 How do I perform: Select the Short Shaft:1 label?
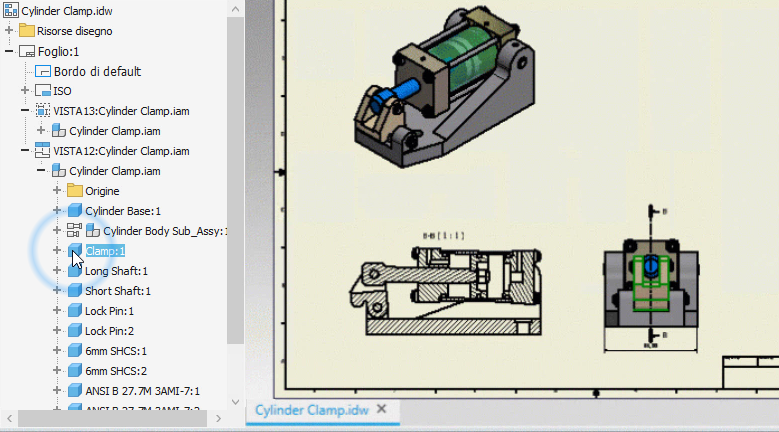[118, 291]
